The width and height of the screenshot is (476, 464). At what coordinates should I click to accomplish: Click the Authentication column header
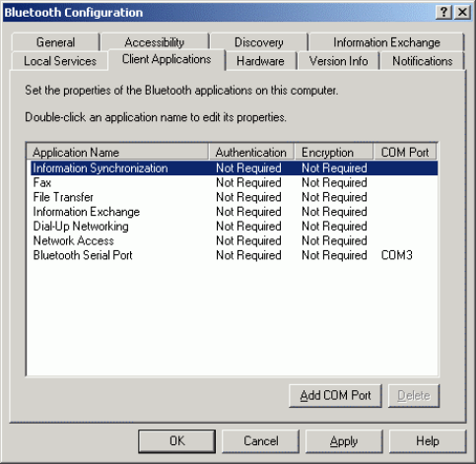pos(251,152)
